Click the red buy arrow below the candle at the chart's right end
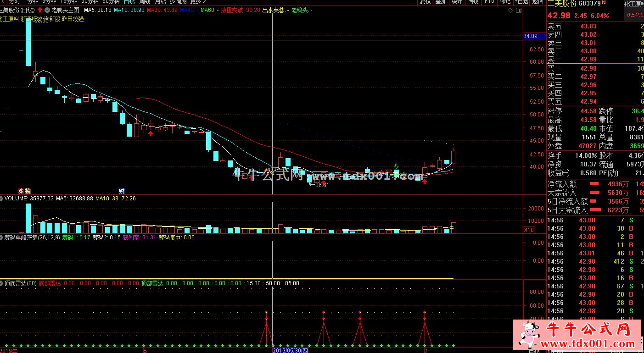 425,182
